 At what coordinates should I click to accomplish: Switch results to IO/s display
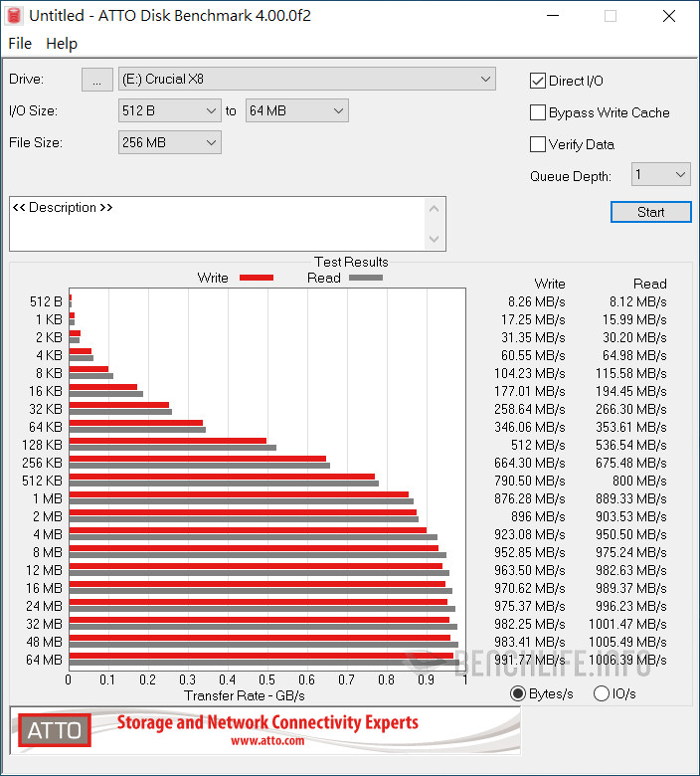601,693
